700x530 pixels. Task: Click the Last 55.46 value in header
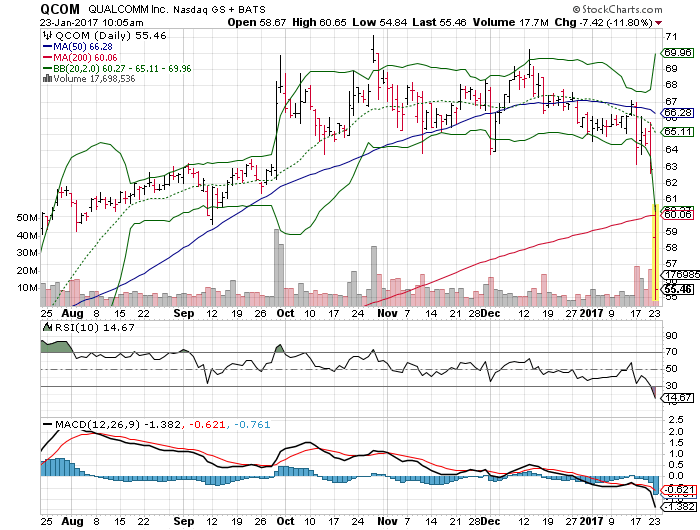439,22
